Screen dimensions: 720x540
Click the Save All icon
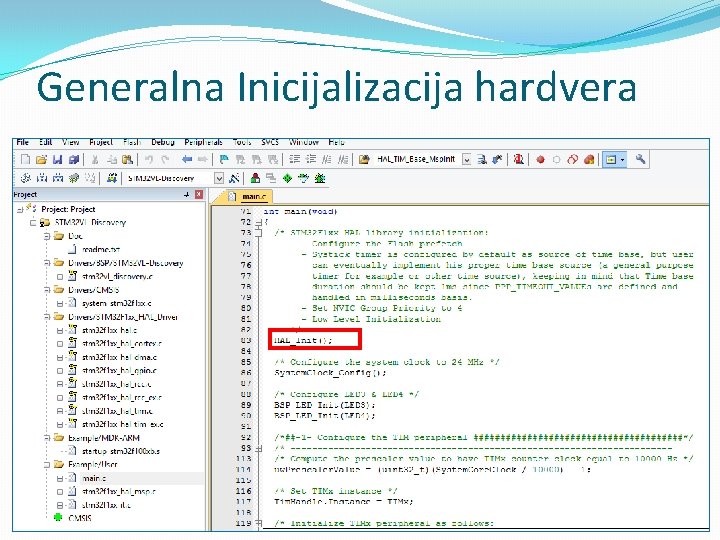point(73,159)
